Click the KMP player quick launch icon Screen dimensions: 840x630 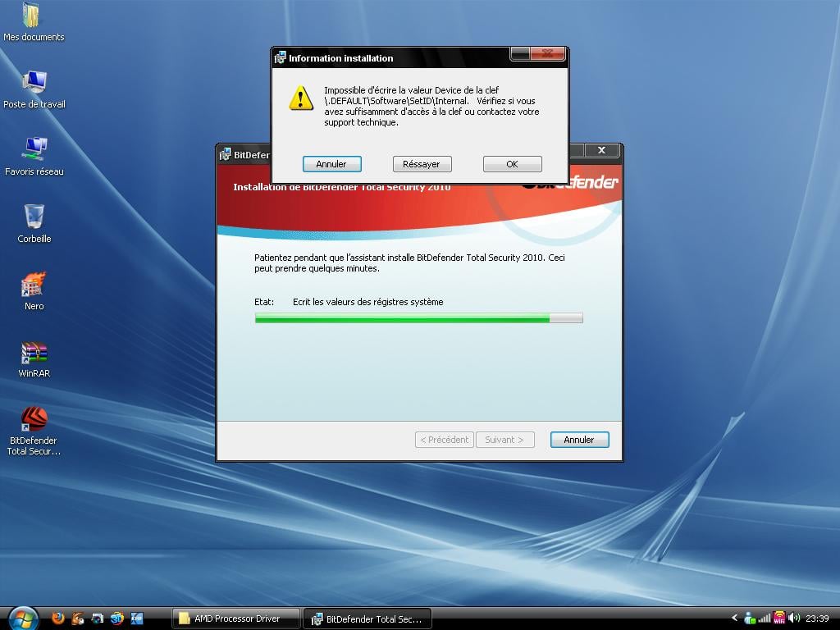coord(137,619)
